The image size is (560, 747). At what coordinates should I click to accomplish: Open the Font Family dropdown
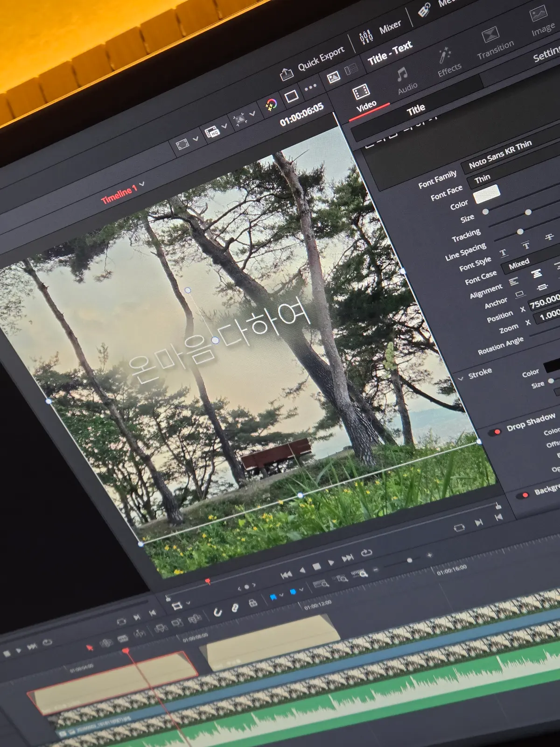click(511, 153)
